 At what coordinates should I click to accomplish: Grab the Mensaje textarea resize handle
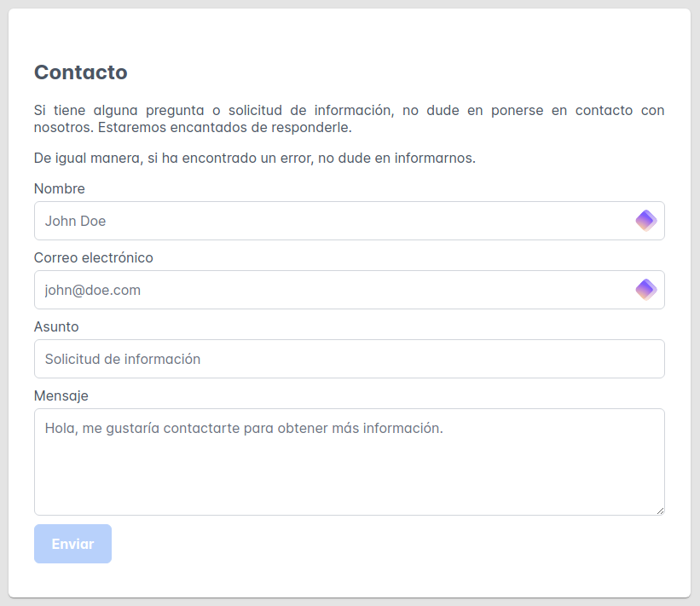tap(659, 510)
